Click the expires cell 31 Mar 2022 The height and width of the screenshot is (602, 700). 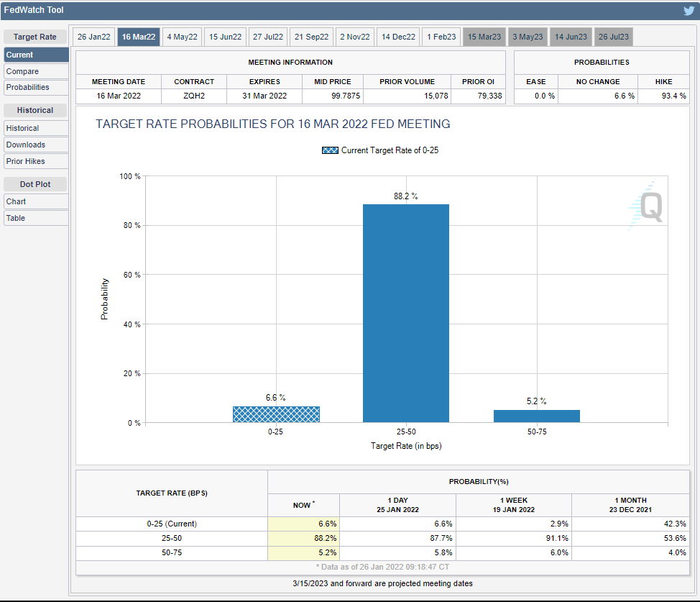264,96
